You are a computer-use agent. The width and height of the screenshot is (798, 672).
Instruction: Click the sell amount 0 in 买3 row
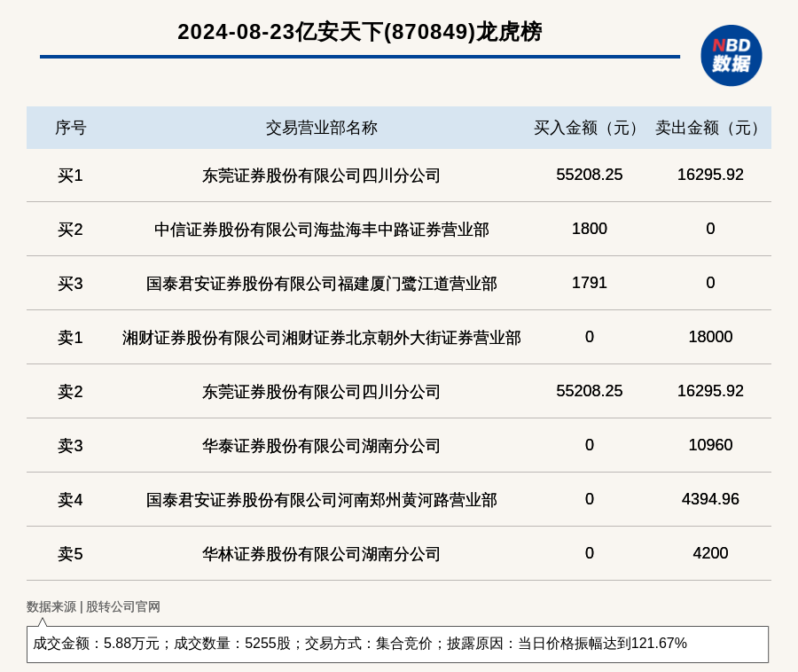(710, 283)
